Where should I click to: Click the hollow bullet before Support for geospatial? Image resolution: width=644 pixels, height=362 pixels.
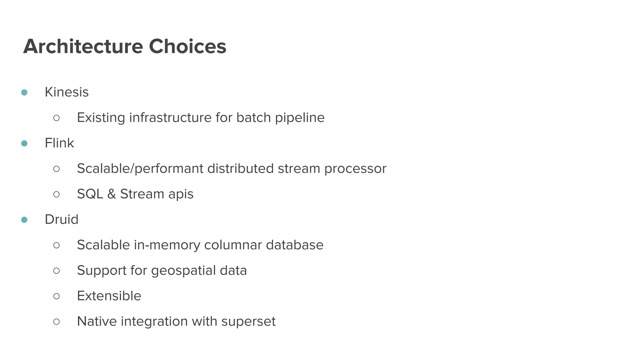pyautogui.click(x=57, y=271)
